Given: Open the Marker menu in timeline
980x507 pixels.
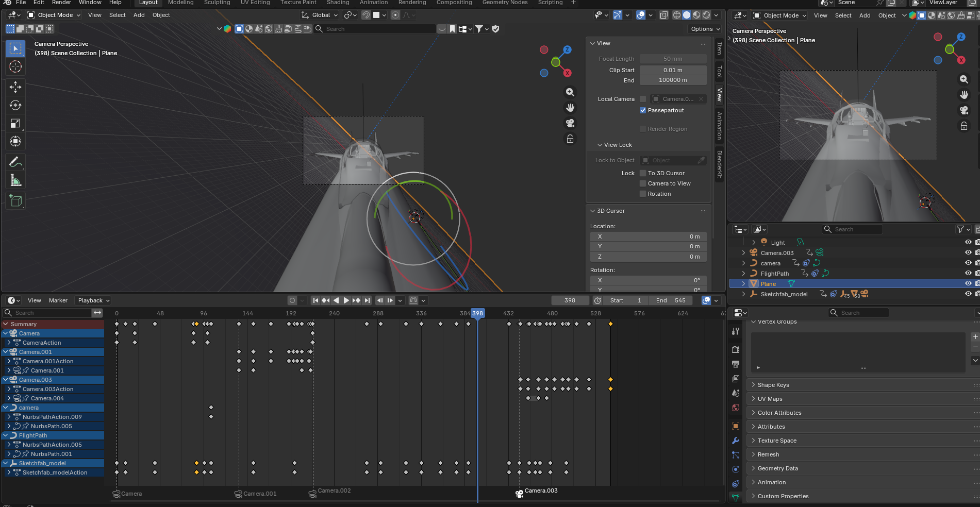Looking at the screenshot, I should [58, 300].
